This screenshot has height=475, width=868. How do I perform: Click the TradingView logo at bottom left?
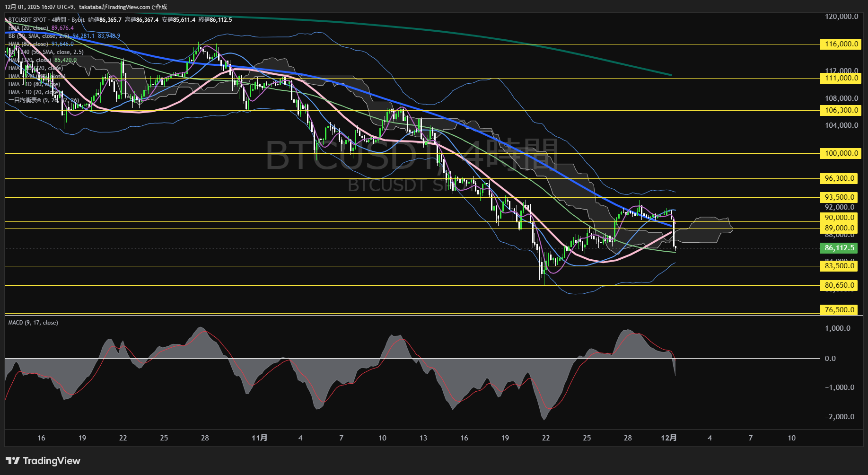pos(43,460)
